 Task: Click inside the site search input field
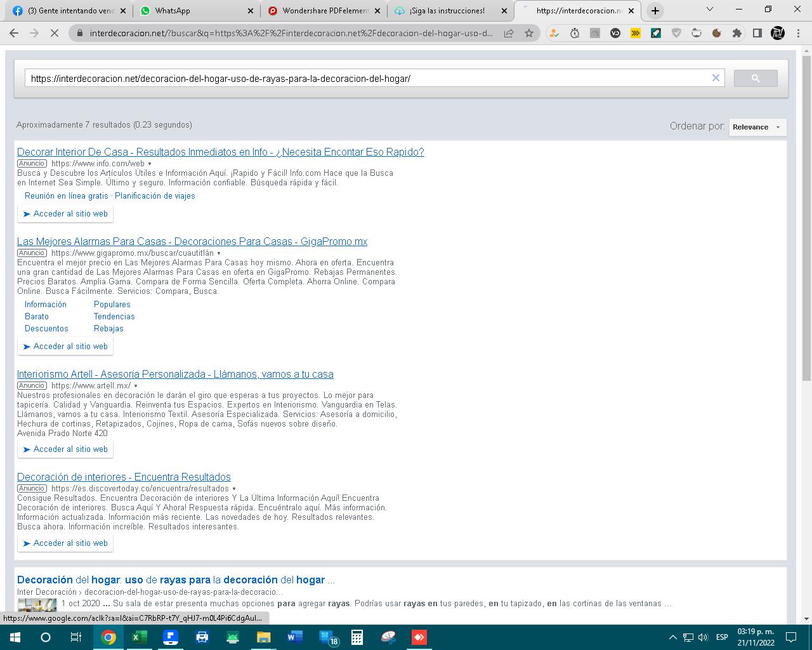pos(368,79)
